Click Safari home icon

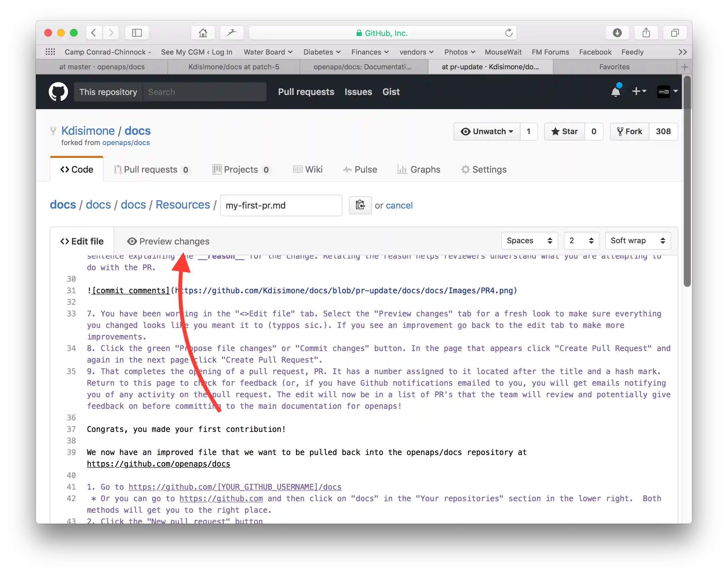(203, 33)
